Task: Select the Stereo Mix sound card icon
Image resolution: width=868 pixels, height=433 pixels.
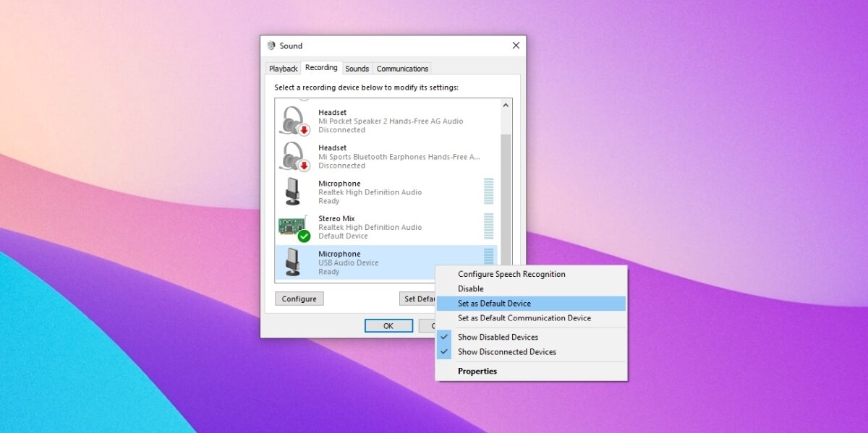Action: pyautogui.click(x=292, y=226)
